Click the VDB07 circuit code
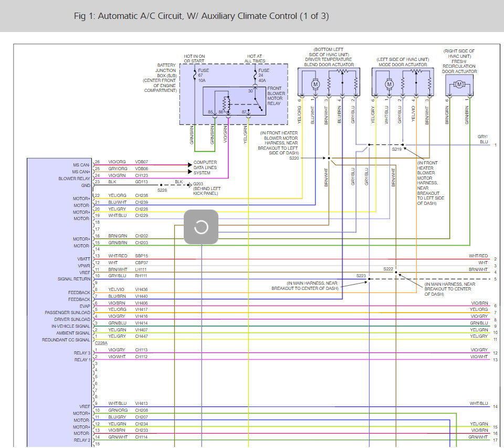Viewport: 504px width, 448px height. (x=142, y=162)
